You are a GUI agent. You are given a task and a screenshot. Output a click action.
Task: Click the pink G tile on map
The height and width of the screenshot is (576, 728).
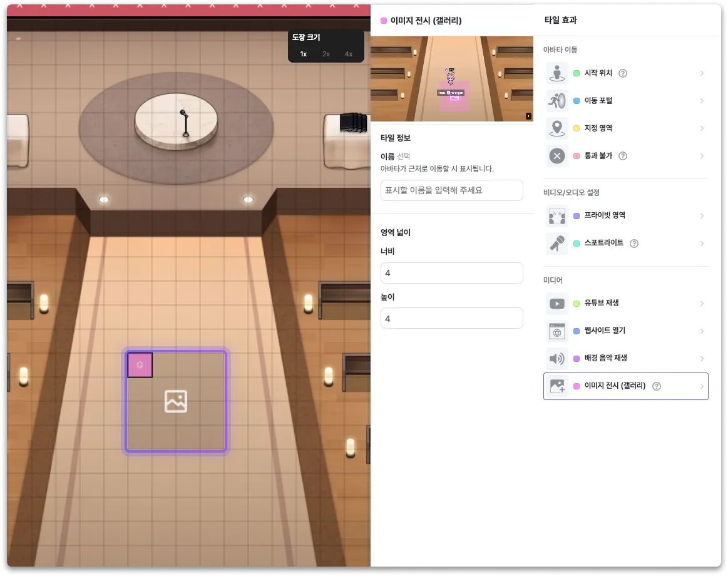140,365
